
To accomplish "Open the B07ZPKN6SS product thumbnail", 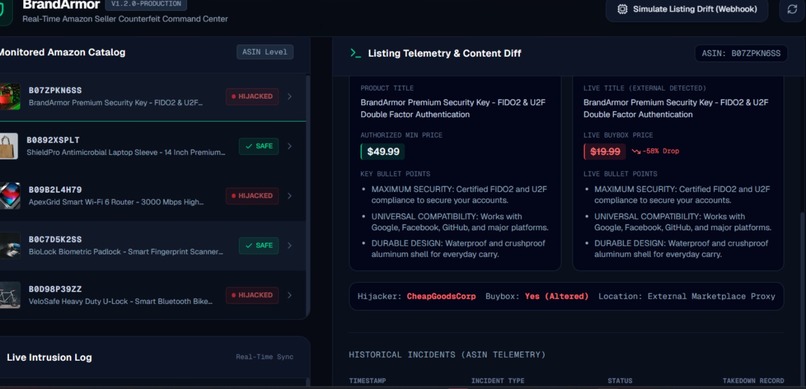I will coord(9,97).
